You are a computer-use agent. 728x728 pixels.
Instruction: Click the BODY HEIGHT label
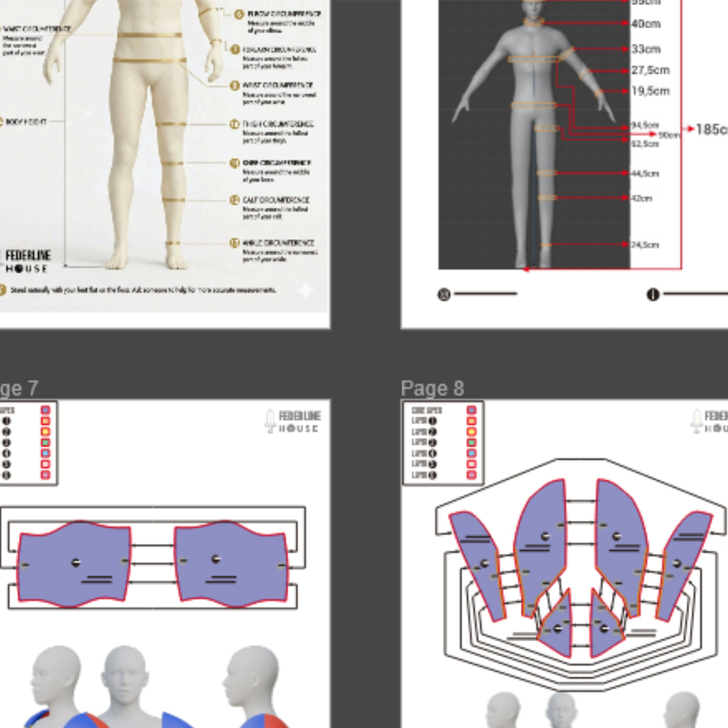pyautogui.click(x=25, y=122)
